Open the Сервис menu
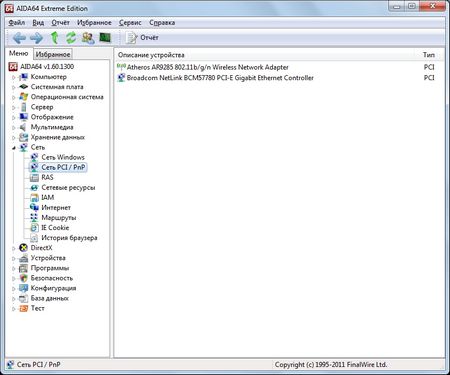Image resolution: width=450 pixels, height=375 pixels. 130,23
